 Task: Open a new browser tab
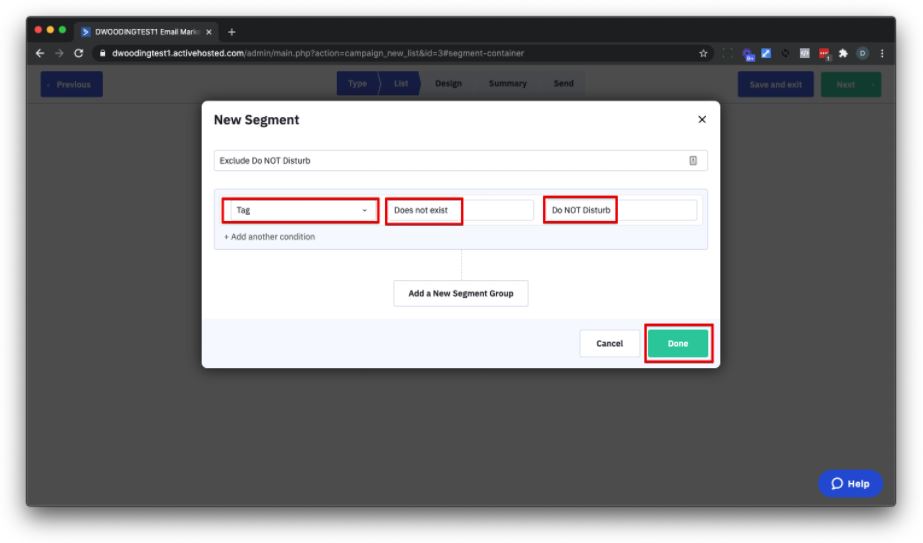[x=232, y=31]
